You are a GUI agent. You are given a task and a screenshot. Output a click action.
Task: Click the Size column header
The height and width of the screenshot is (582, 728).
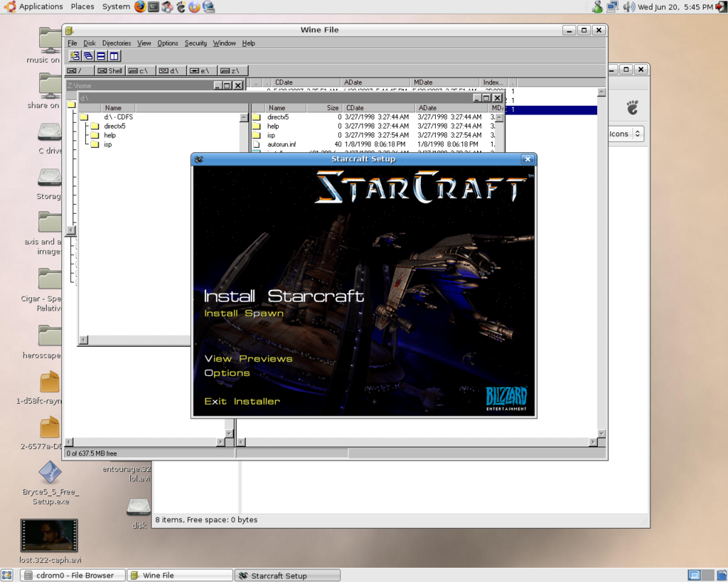click(324, 108)
